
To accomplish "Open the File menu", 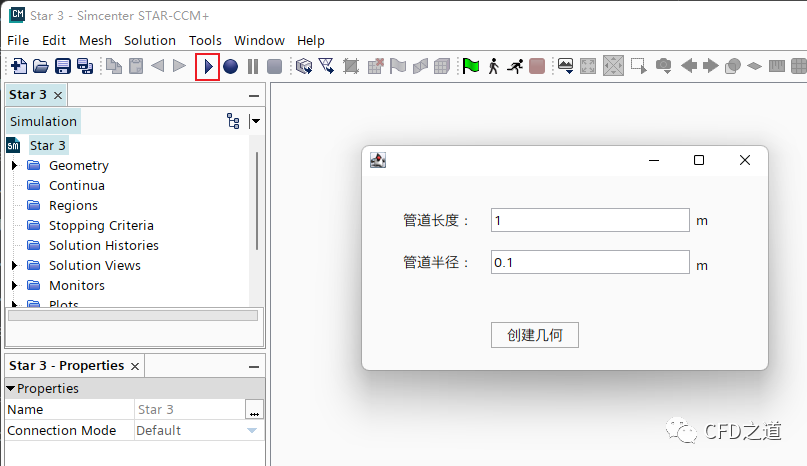I will coord(18,40).
